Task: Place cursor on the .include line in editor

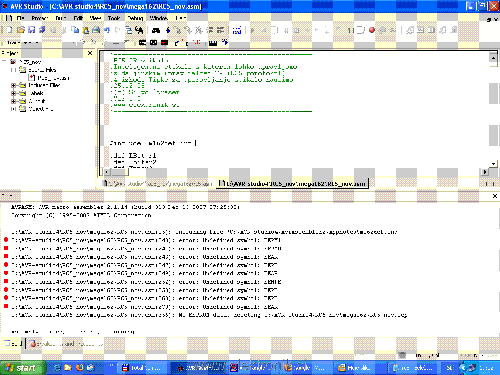Action: coord(151,143)
